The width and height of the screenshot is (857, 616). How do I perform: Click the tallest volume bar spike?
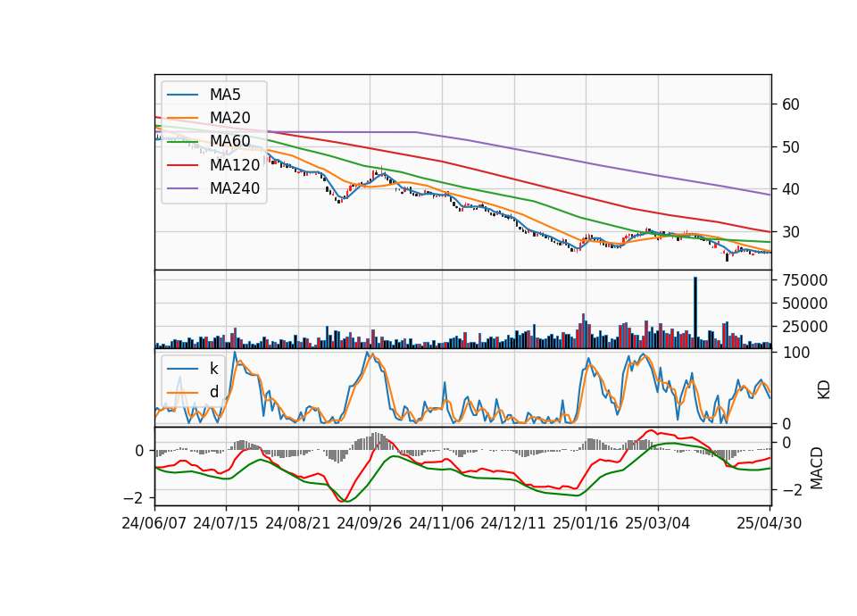coord(695,312)
